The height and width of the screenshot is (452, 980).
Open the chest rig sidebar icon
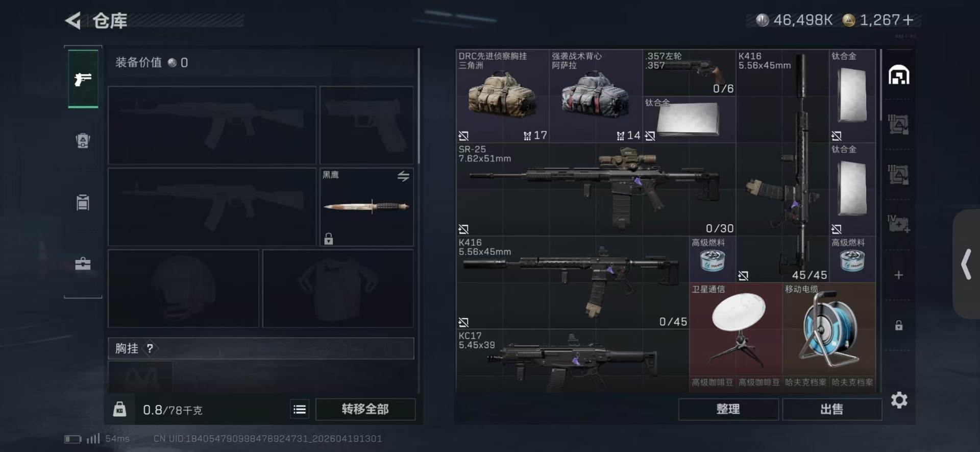(83, 202)
